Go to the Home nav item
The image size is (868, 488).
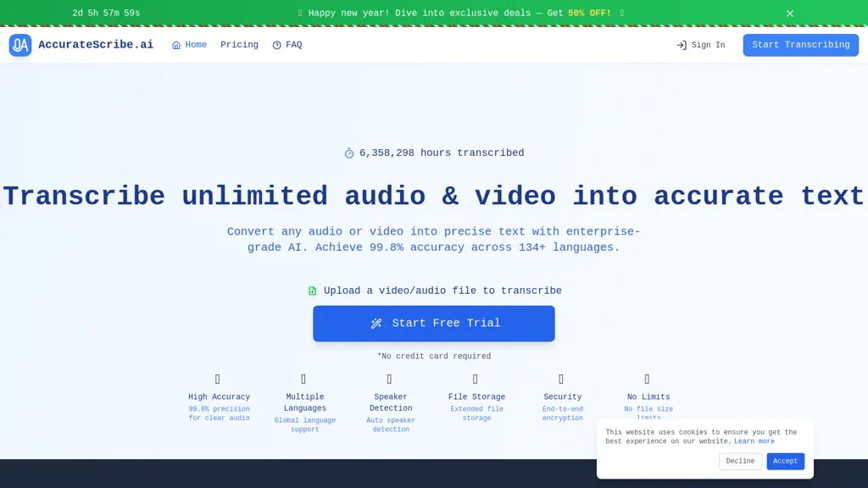click(x=189, y=45)
